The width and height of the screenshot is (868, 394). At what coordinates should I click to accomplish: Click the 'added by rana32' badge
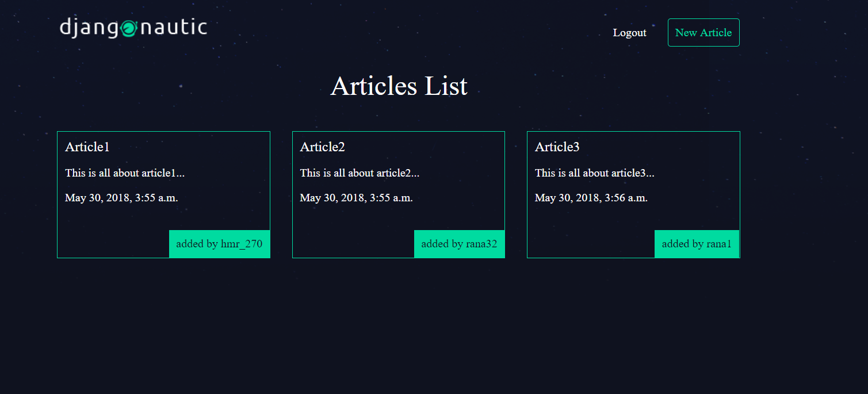459,243
